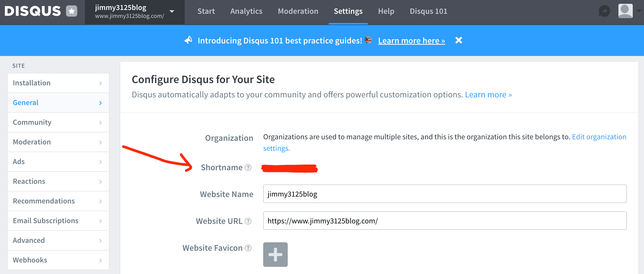Image resolution: width=644 pixels, height=274 pixels.
Task: Click into the Website Name field
Action: coord(445,194)
